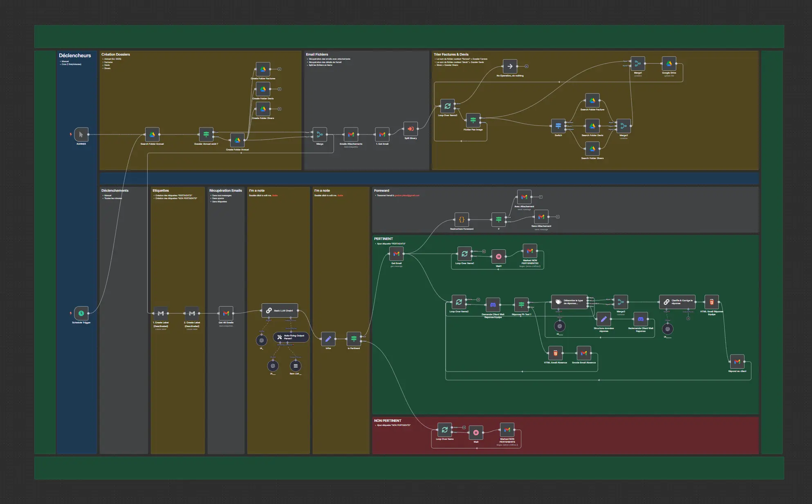
Task: Select the Restructure Foreward code node
Action: [x=462, y=220]
